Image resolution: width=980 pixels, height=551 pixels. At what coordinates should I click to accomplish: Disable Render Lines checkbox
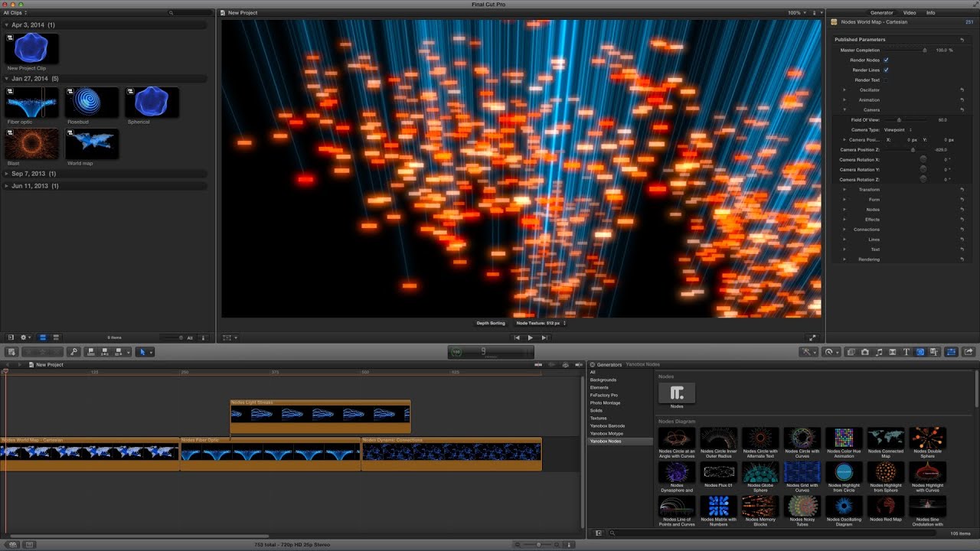[886, 70]
